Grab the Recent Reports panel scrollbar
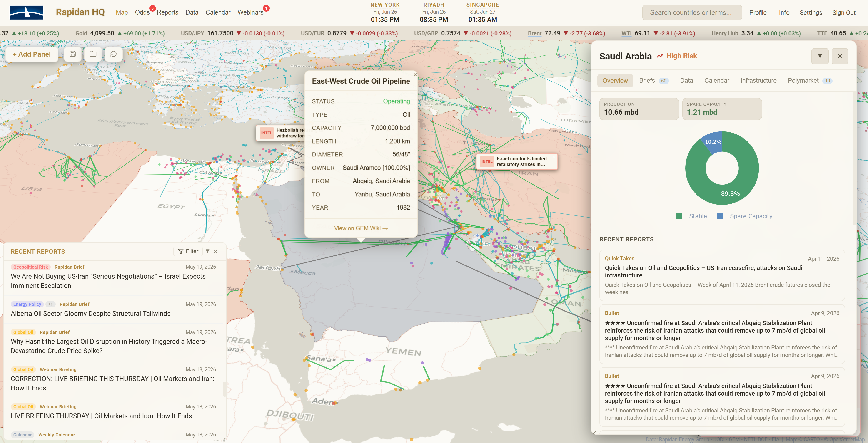This screenshot has height=443, width=868. point(224,389)
